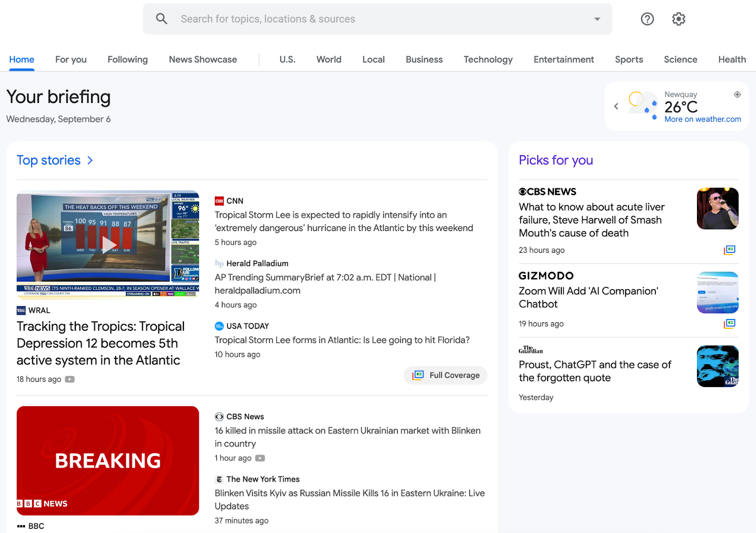The width and height of the screenshot is (756, 533).
Task: Open the Local news tab
Action: 373,60
